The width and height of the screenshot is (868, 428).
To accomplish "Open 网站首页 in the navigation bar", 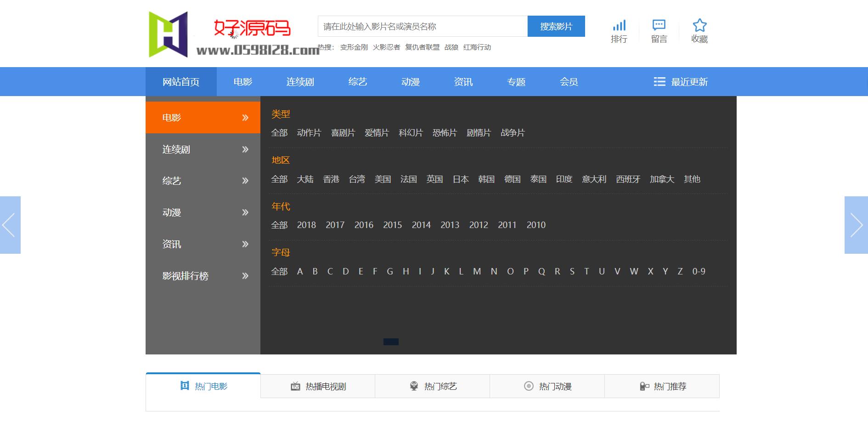I will (181, 82).
